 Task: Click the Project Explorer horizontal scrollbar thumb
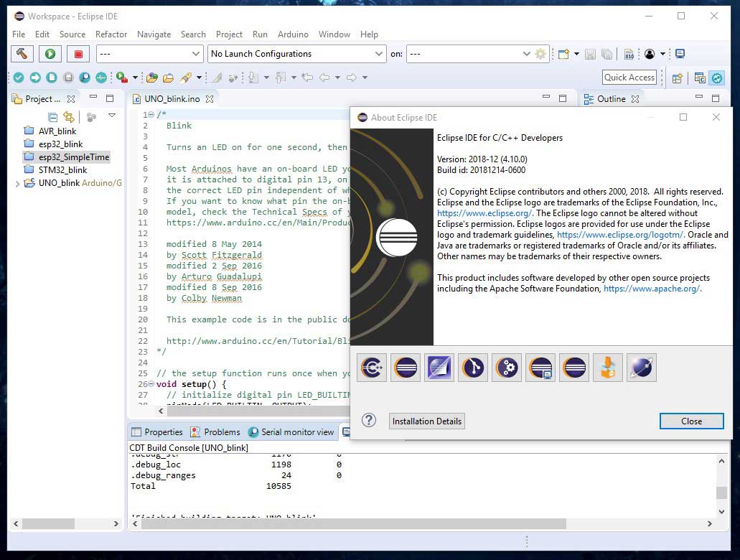[x=49, y=523]
